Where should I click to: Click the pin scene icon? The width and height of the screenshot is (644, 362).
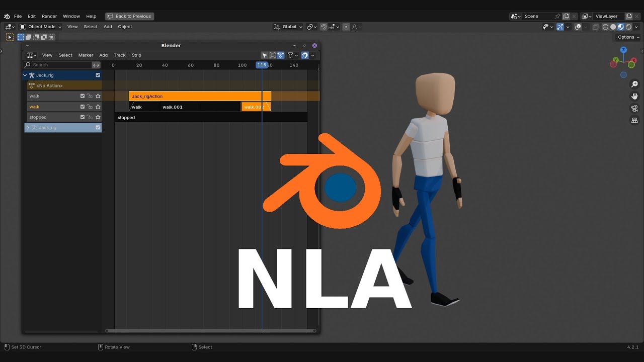coord(557,16)
